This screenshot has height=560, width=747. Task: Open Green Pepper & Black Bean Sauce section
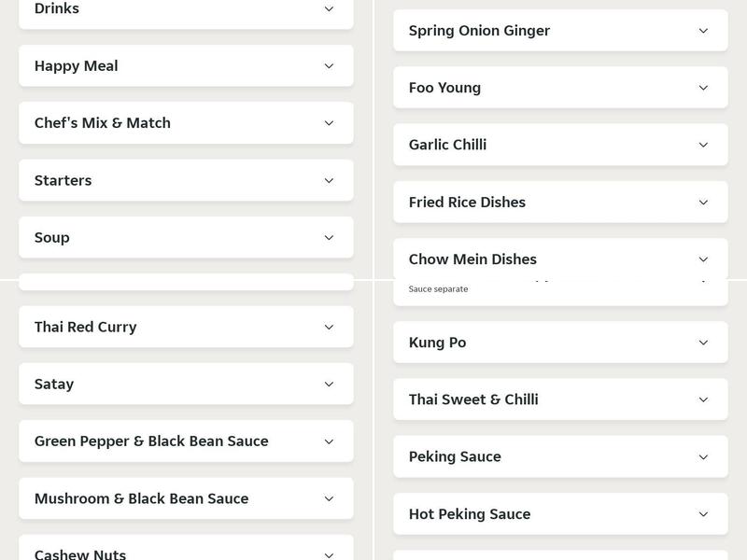click(186, 441)
